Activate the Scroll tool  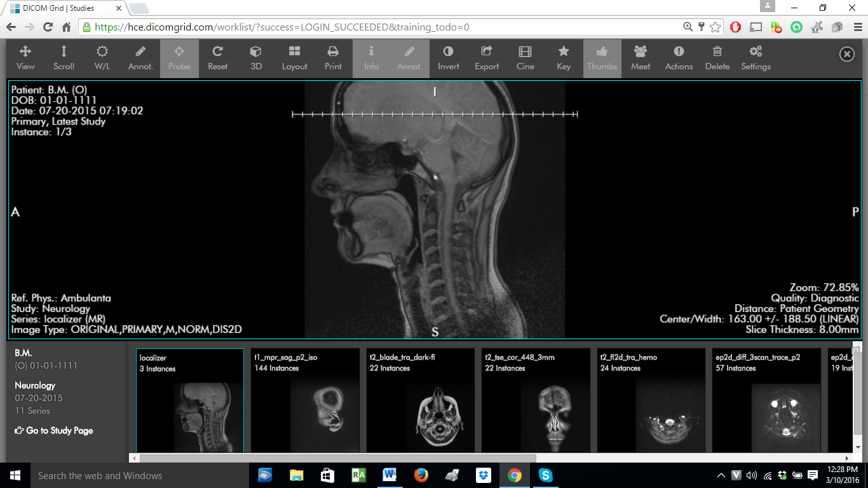(x=64, y=58)
